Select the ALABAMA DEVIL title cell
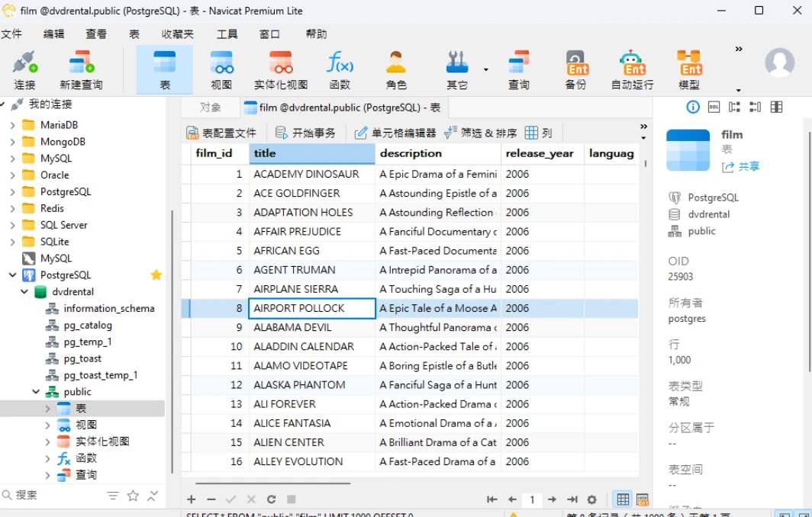Image resolution: width=812 pixels, height=517 pixels. click(311, 327)
